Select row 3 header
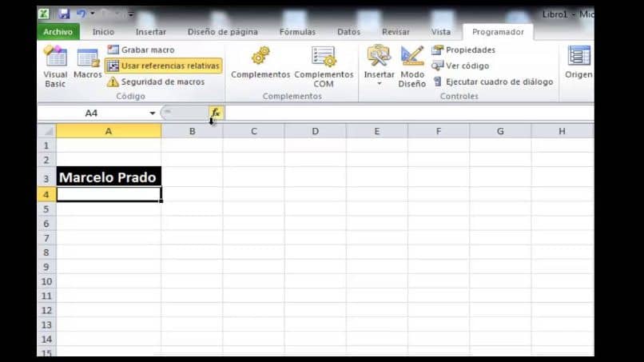 (46, 177)
